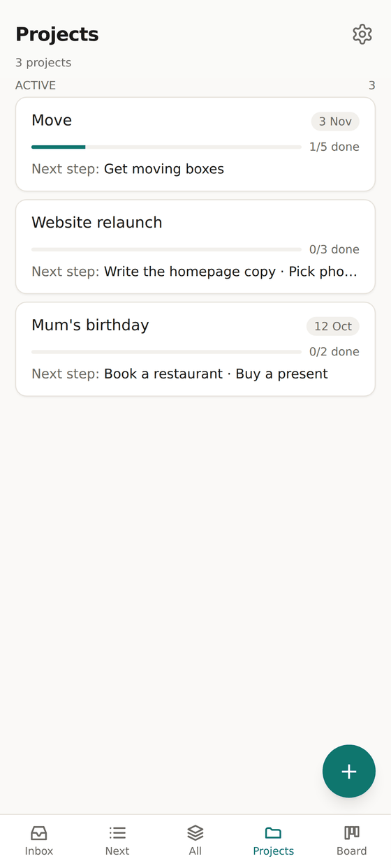The width and height of the screenshot is (391, 868).
Task: Click the Move project progress bar
Action: [166, 147]
